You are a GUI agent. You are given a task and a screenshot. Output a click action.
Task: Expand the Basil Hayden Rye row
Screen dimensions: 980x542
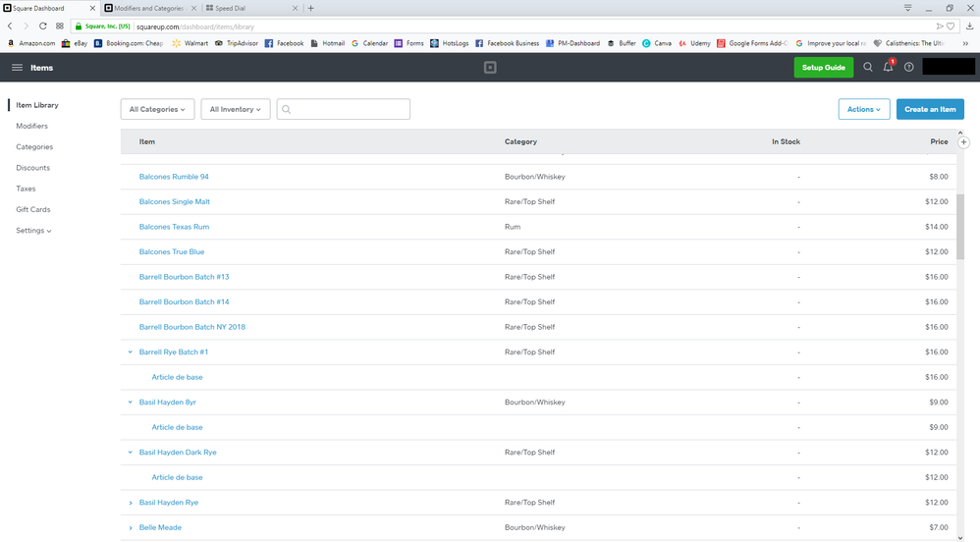coord(130,503)
